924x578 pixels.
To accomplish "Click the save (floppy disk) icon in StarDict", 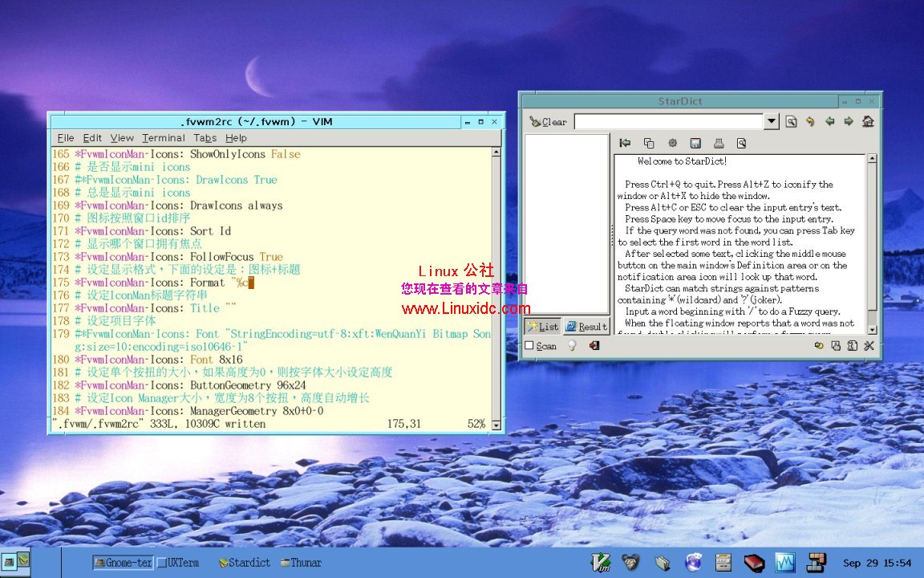I will click(695, 144).
